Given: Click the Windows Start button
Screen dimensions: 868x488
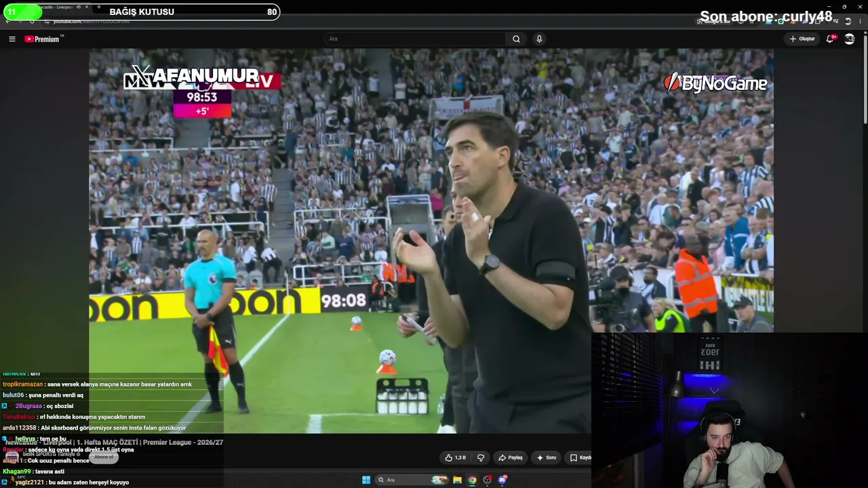Looking at the screenshot, I should pos(366,480).
